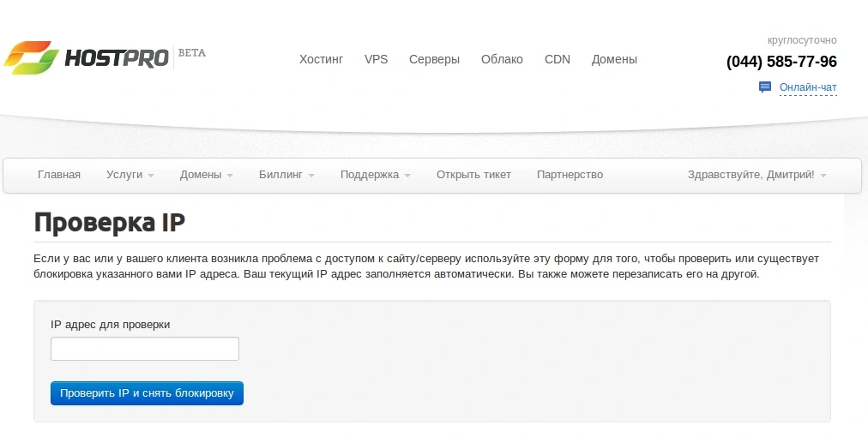Expand the Здравствуйте, Дмитрий! account menu
Viewport: 868px width, 443px height.
pyautogui.click(x=756, y=175)
